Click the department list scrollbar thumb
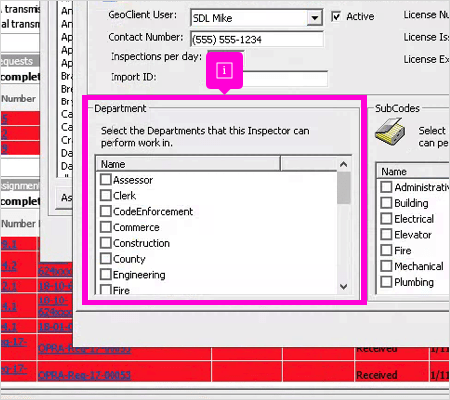Screen dimensions: 450x400 pyautogui.click(x=344, y=188)
